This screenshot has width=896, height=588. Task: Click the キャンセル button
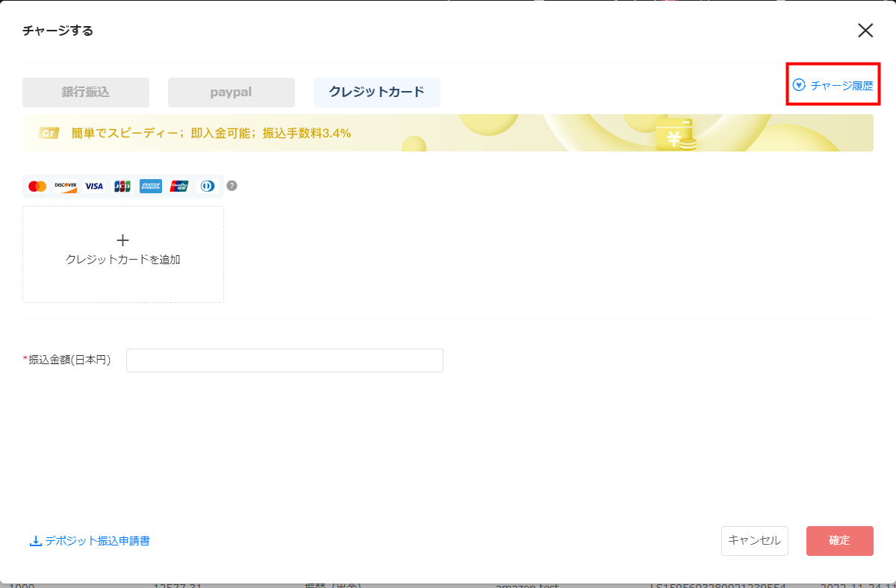click(755, 541)
